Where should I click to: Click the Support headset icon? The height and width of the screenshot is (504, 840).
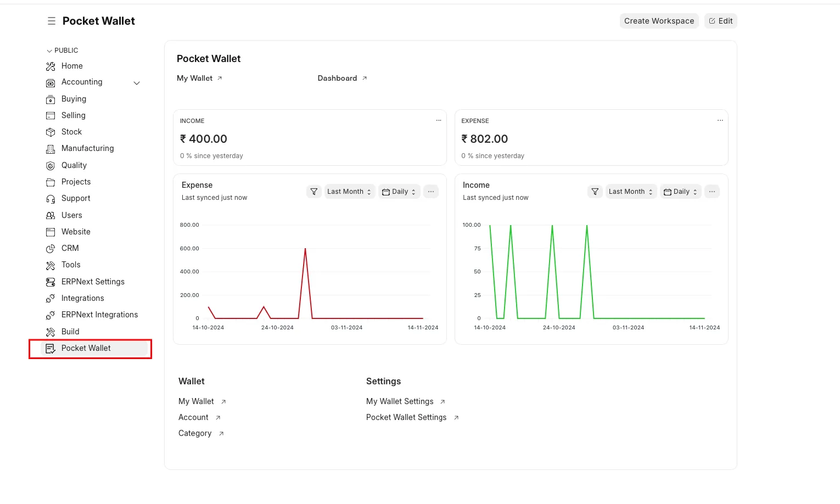click(x=51, y=199)
